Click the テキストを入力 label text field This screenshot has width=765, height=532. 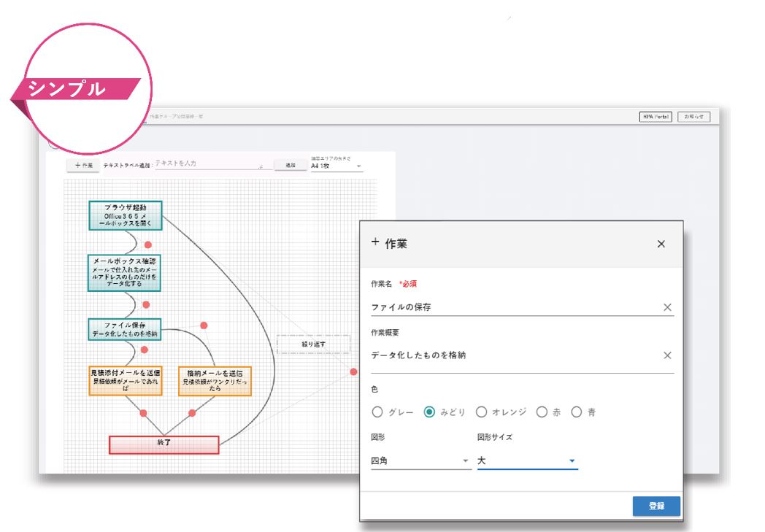pos(212,163)
